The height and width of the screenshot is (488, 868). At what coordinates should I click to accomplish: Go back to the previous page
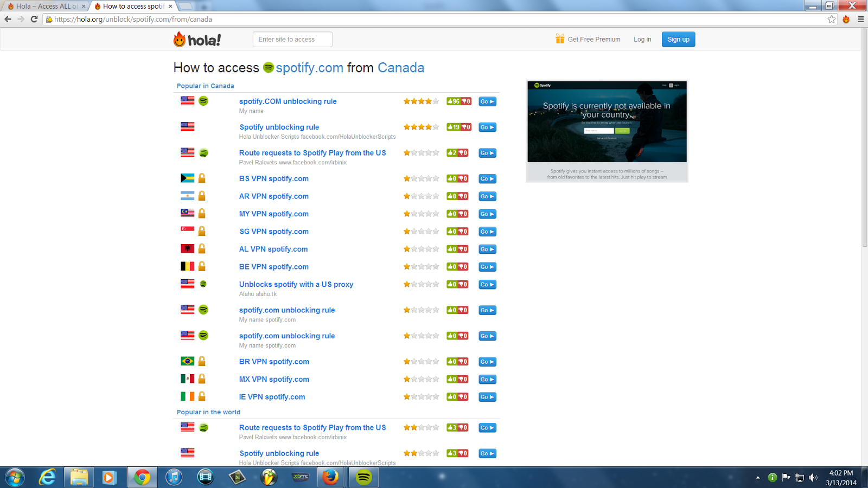[8, 19]
